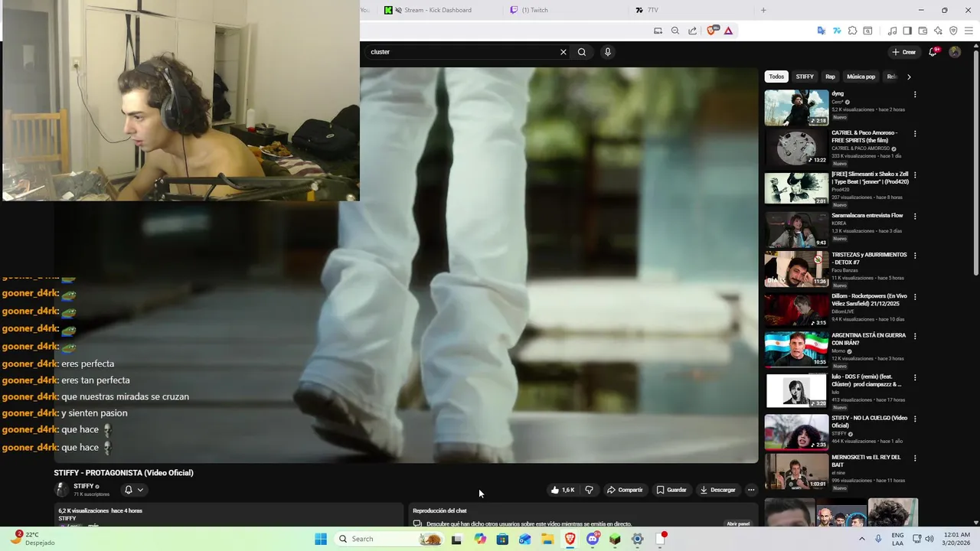
Task: Open options for ARGENTINA ESTÁ EN GUERRA video
Action: click(915, 336)
